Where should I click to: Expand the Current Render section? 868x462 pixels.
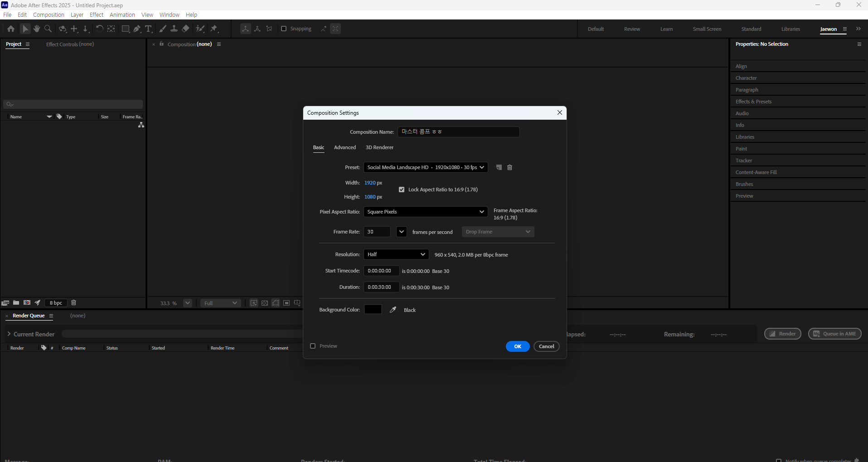[9, 334]
